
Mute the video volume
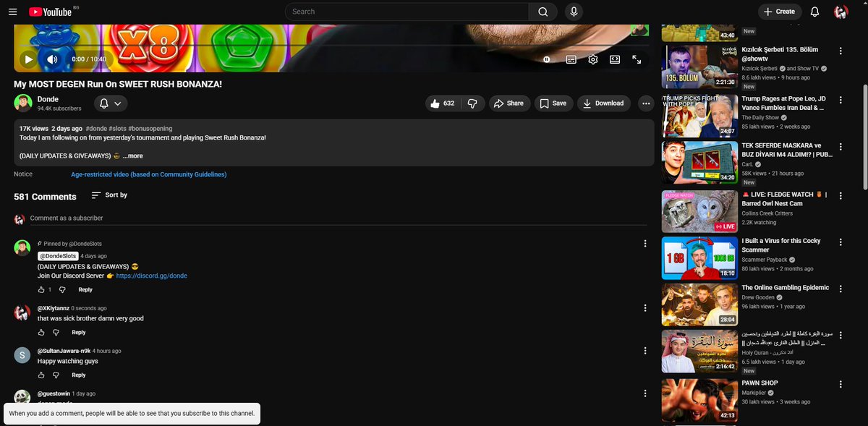tap(52, 60)
